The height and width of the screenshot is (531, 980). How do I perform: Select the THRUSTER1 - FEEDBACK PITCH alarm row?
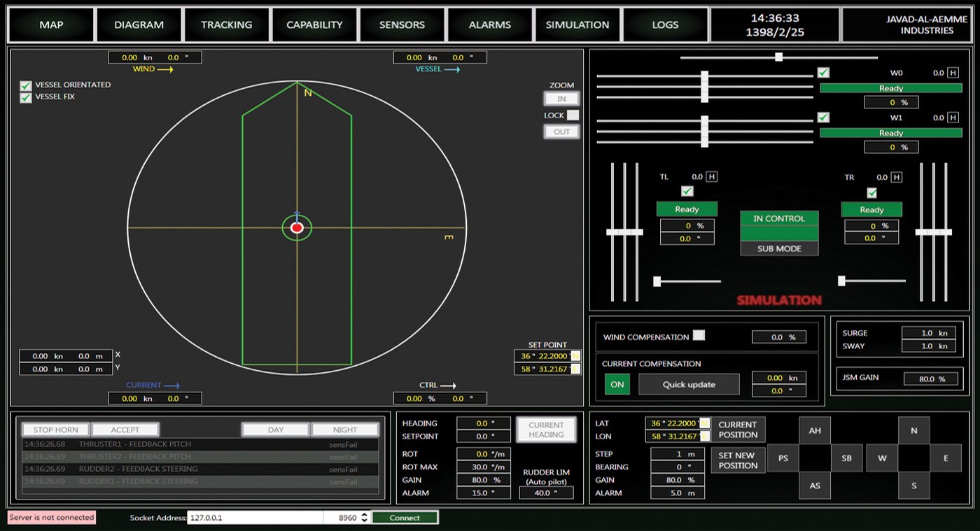(200, 444)
